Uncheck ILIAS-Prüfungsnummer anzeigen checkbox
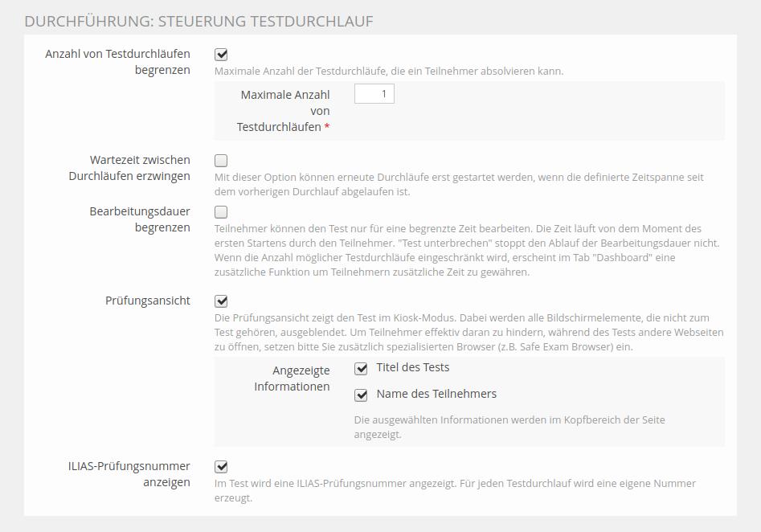 pyautogui.click(x=221, y=467)
